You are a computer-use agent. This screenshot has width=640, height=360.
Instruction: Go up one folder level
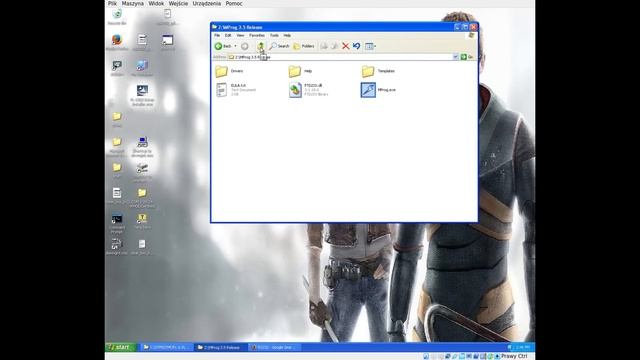pos(260,46)
